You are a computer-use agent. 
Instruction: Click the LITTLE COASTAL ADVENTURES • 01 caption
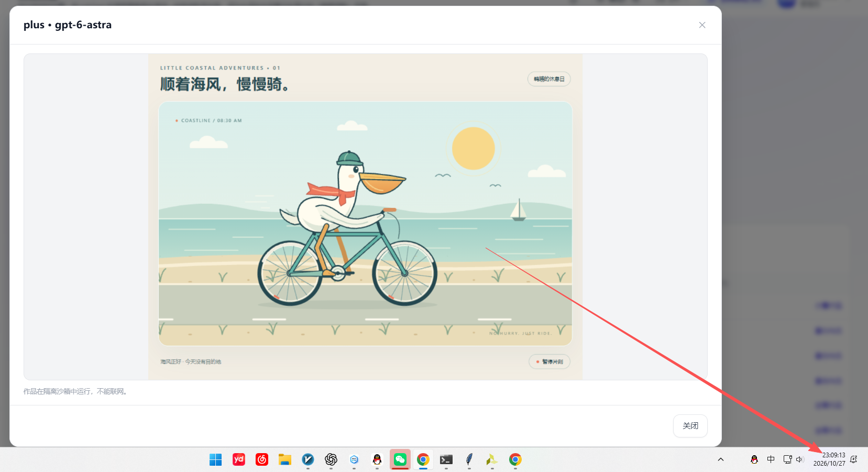tap(220, 68)
